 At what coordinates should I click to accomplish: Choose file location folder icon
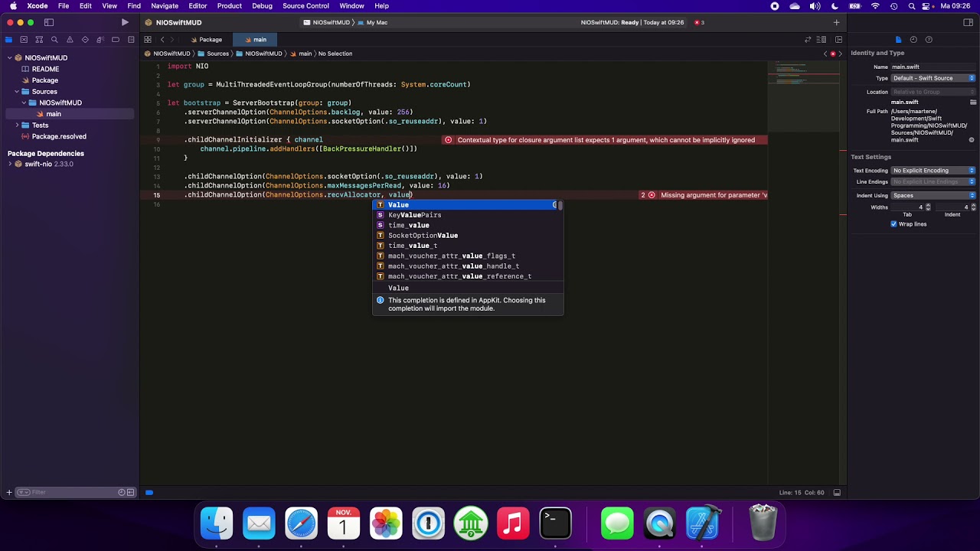coord(973,103)
